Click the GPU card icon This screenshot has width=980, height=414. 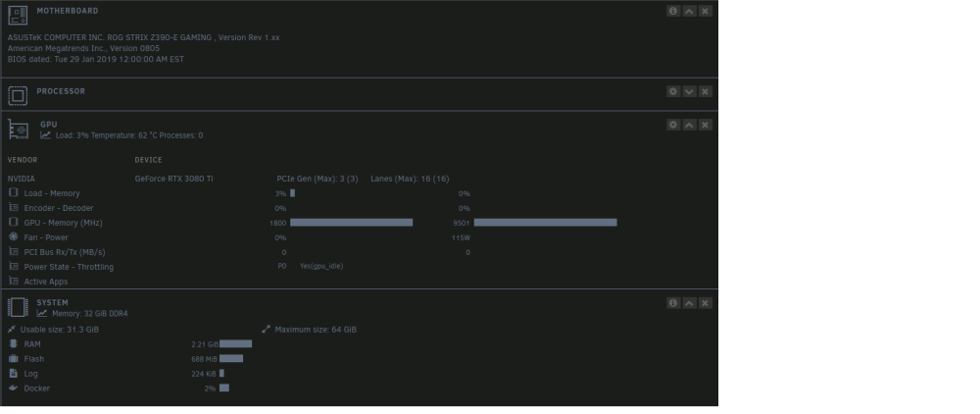tap(18, 129)
